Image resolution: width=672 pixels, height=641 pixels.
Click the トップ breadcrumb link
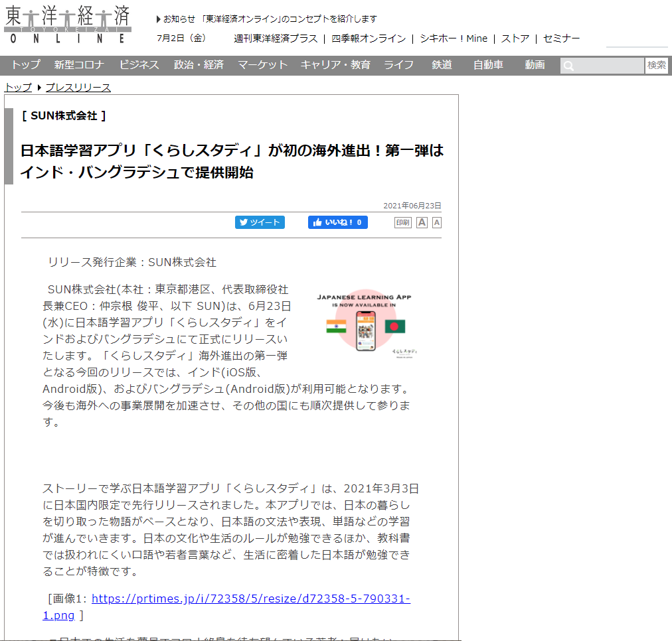[18, 88]
